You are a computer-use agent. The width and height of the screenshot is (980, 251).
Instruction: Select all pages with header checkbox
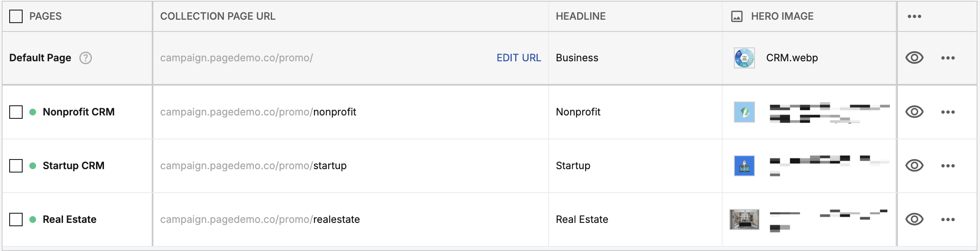point(16,16)
